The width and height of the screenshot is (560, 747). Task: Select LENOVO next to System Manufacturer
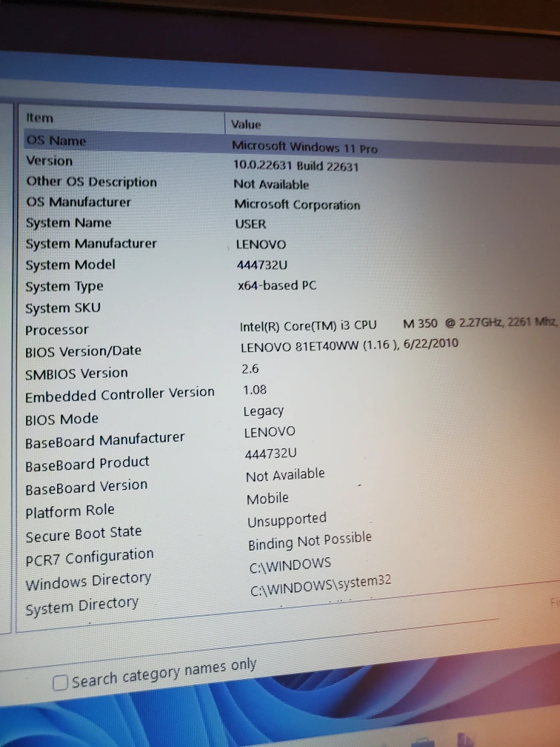point(261,245)
